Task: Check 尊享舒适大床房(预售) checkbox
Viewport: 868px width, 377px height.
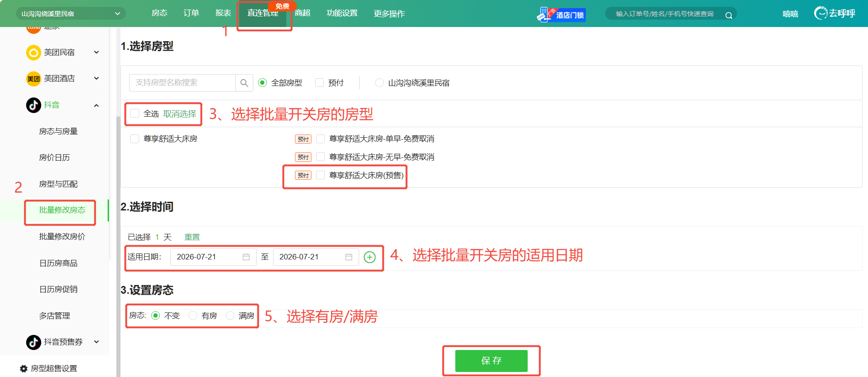Action: coord(321,175)
